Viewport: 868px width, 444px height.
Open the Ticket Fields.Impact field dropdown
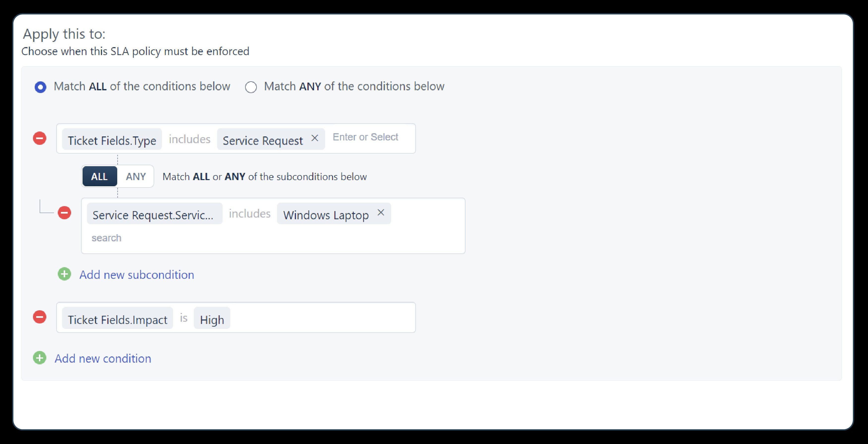[117, 318]
